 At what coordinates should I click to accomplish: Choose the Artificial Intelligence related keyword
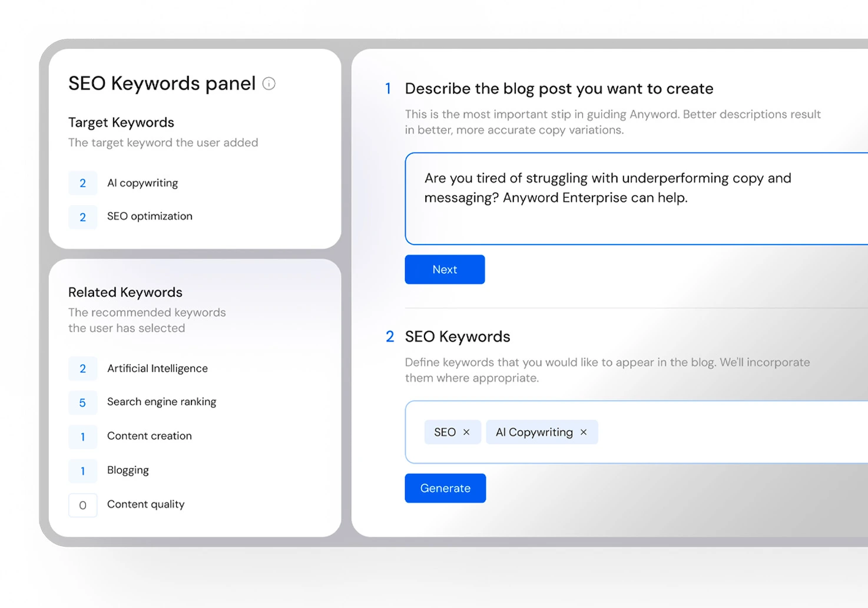pyautogui.click(x=157, y=368)
